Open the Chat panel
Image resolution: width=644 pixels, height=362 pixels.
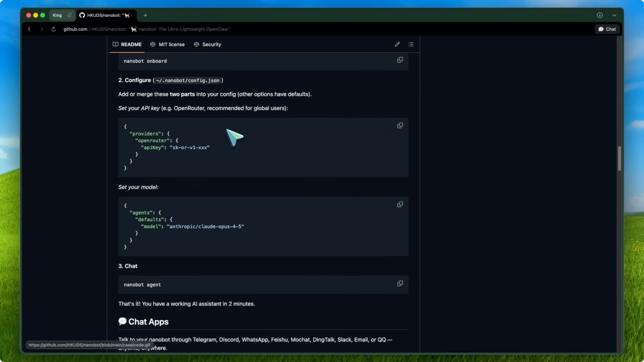click(x=607, y=29)
